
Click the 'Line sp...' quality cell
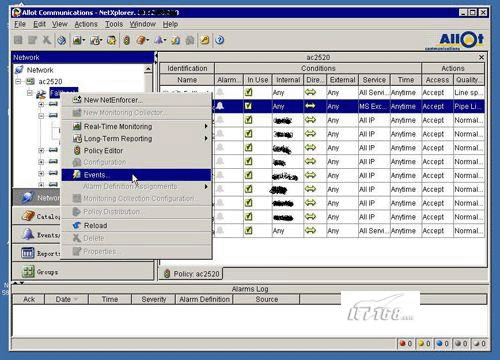point(469,92)
